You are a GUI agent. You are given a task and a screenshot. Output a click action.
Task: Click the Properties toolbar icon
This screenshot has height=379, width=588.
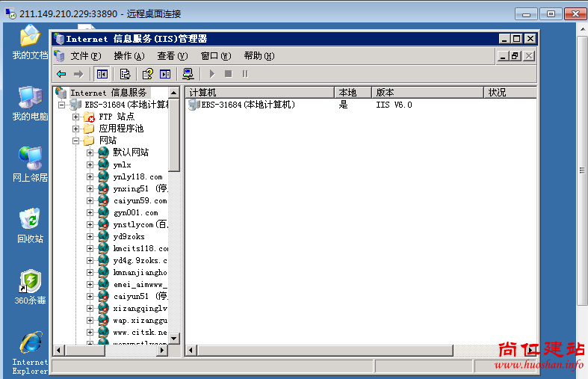click(x=125, y=73)
